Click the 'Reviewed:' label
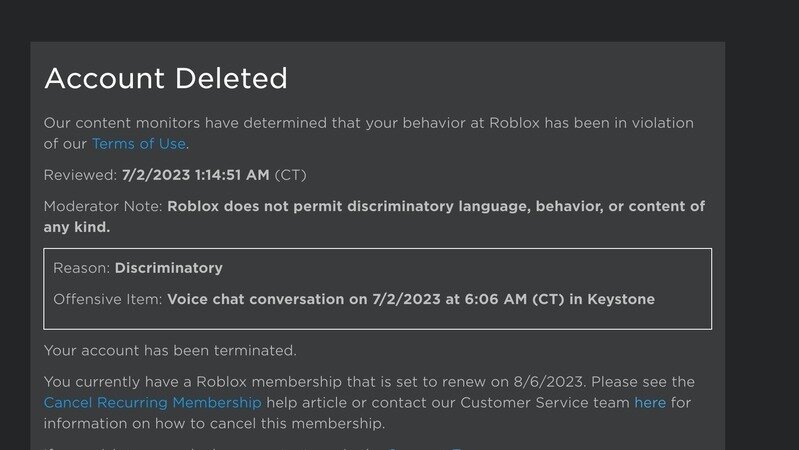 click(80, 175)
